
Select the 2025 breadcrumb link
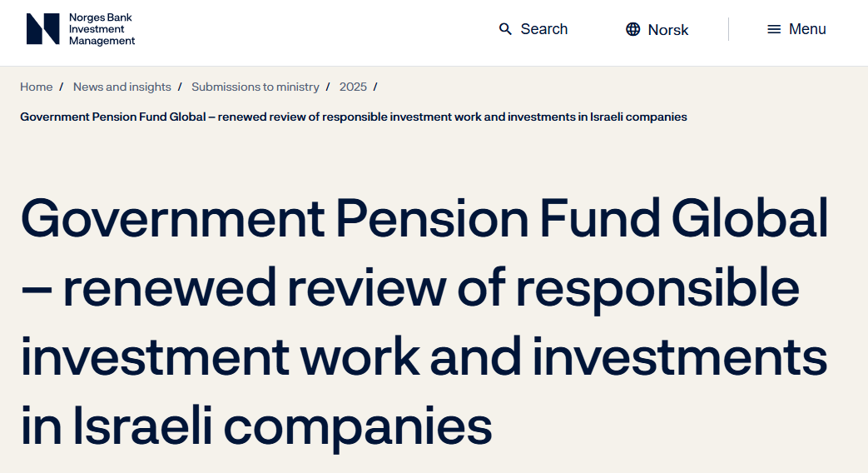(x=353, y=87)
